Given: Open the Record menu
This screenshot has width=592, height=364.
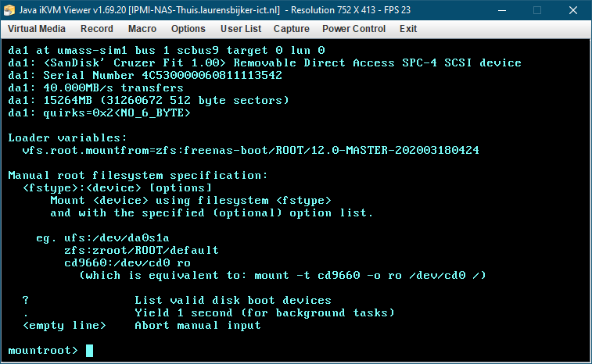Looking at the screenshot, I should tap(96, 29).
